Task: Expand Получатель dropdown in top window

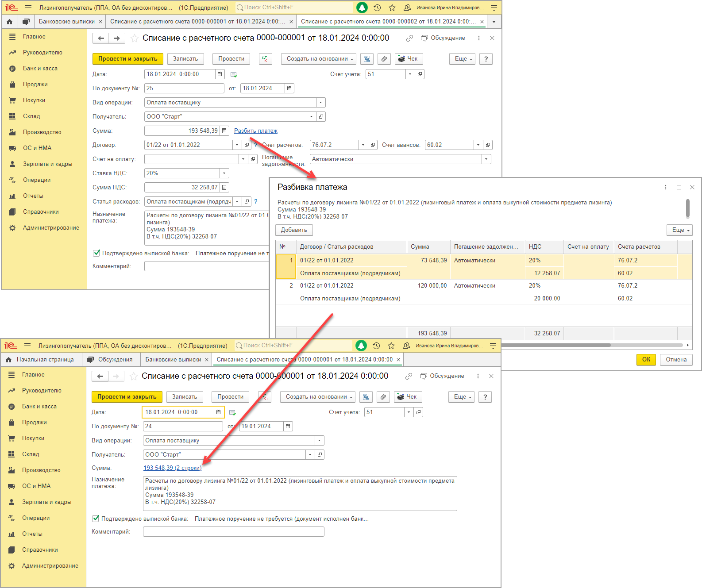Action: pyautogui.click(x=312, y=117)
